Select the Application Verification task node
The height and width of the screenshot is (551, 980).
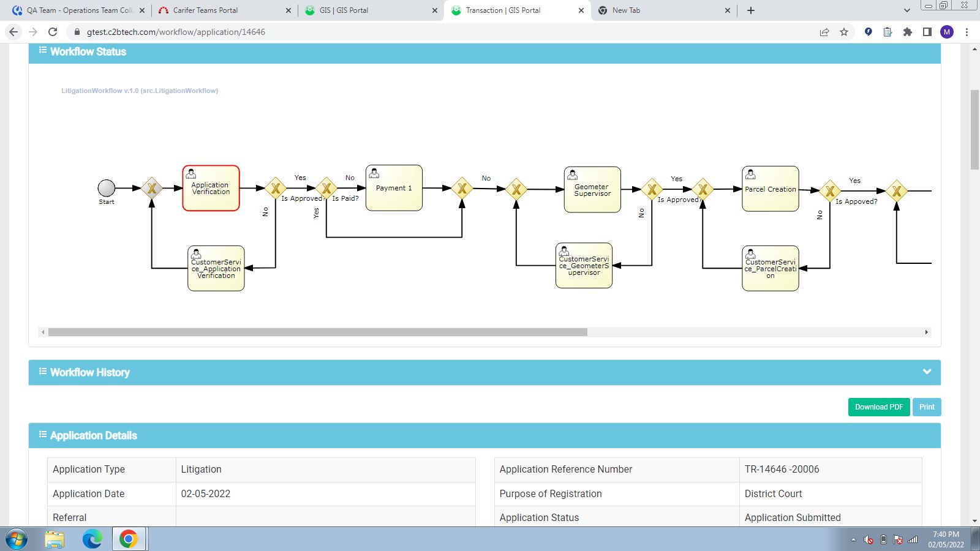point(211,188)
